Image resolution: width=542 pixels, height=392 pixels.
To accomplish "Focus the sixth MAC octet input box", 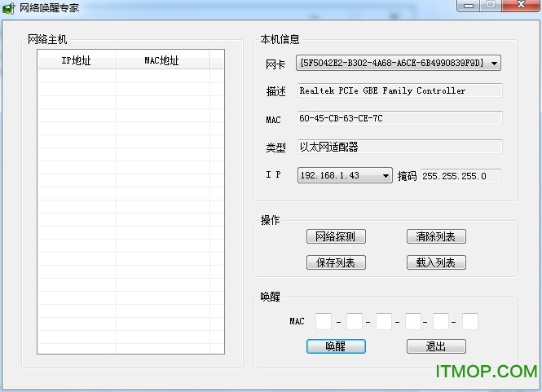I will [470, 321].
